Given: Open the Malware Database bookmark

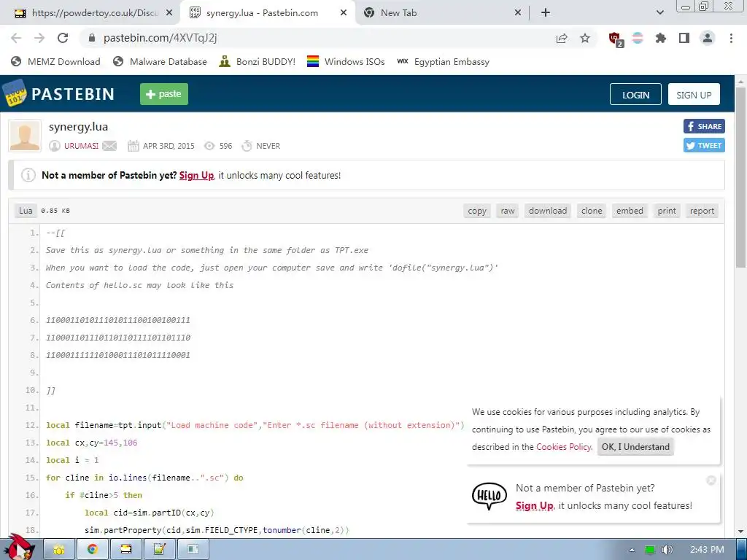Looking at the screenshot, I should click(x=160, y=61).
